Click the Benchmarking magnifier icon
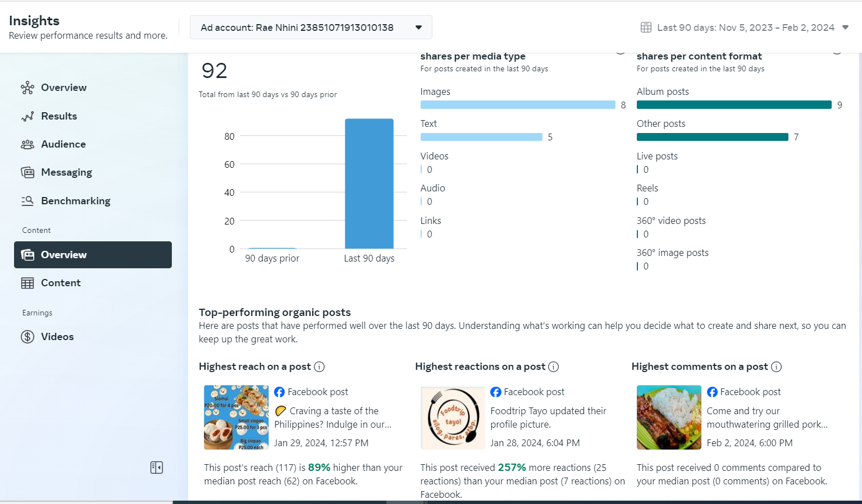862x504 pixels. pos(28,201)
